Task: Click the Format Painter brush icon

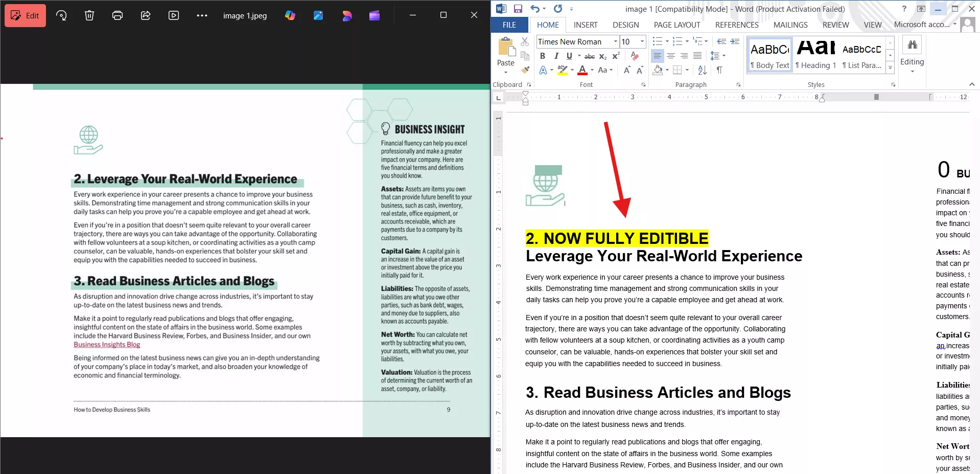Action: (x=525, y=70)
